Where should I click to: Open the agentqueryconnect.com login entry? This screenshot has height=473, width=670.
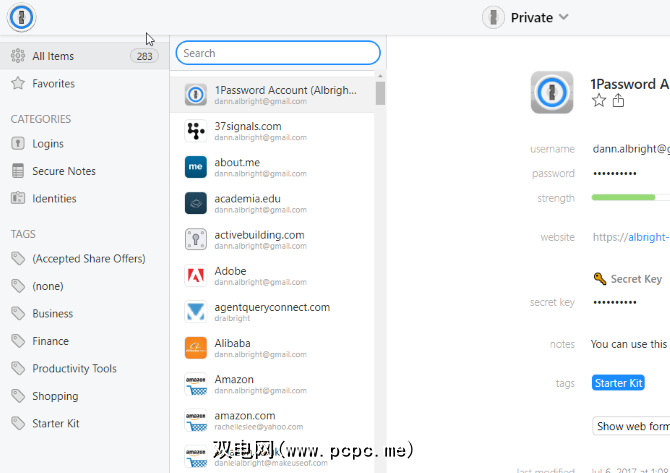point(272,312)
